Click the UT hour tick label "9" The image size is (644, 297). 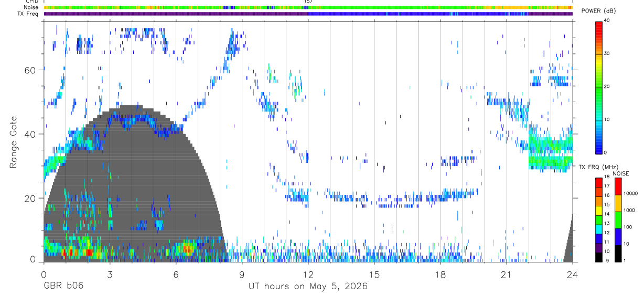(x=242, y=274)
